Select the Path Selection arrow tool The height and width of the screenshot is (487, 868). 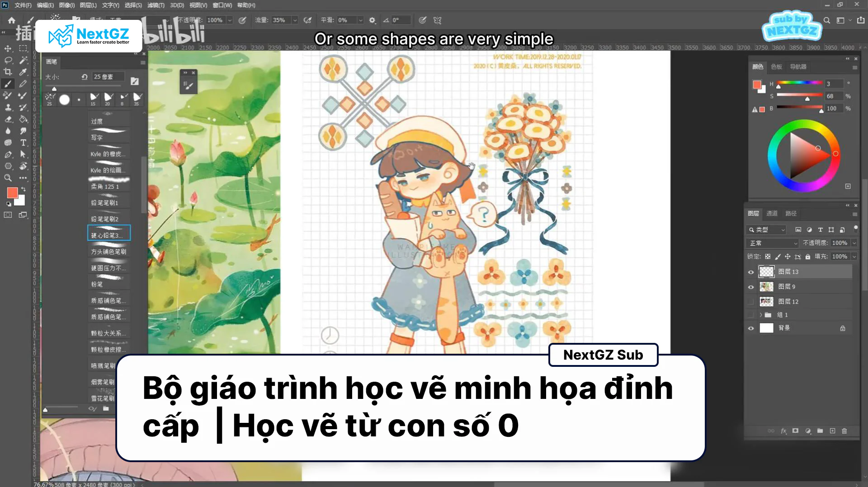23,155
